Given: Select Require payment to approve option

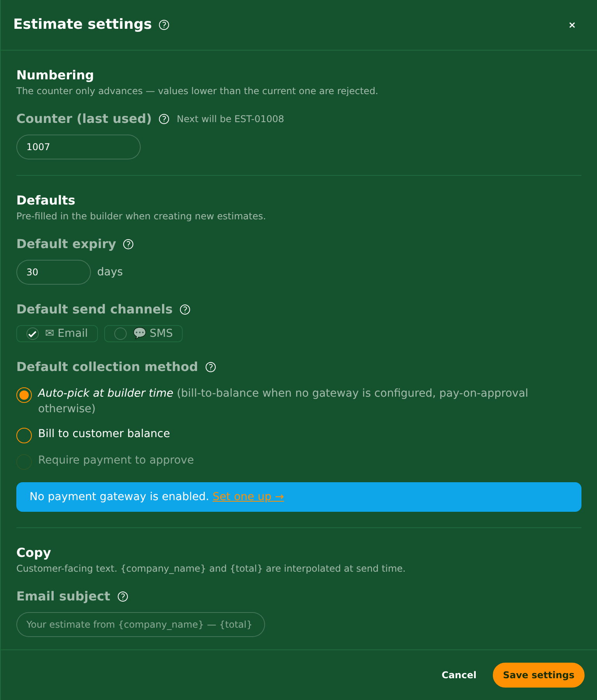Looking at the screenshot, I should 24,462.
